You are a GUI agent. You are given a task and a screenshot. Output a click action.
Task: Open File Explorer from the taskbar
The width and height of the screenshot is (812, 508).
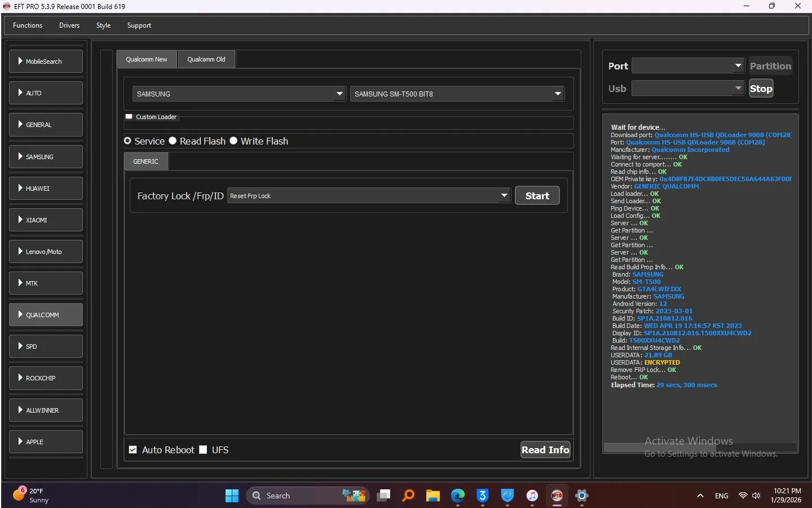coord(433,496)
